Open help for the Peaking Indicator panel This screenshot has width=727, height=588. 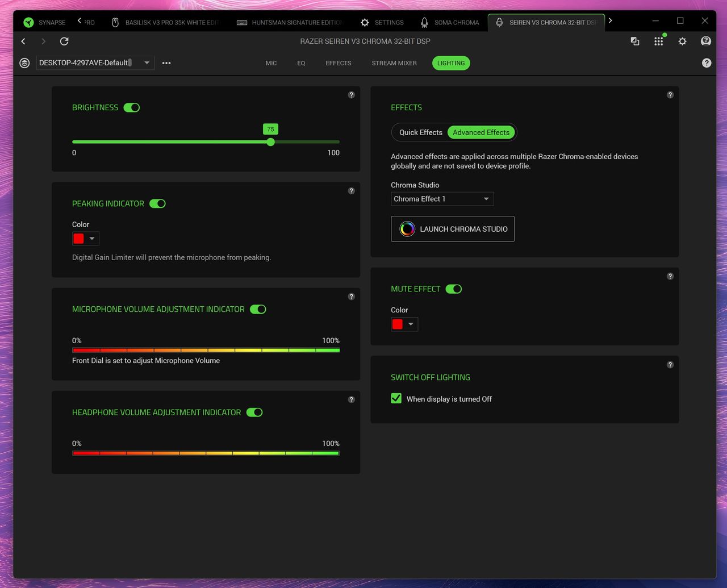pos(352,191)
